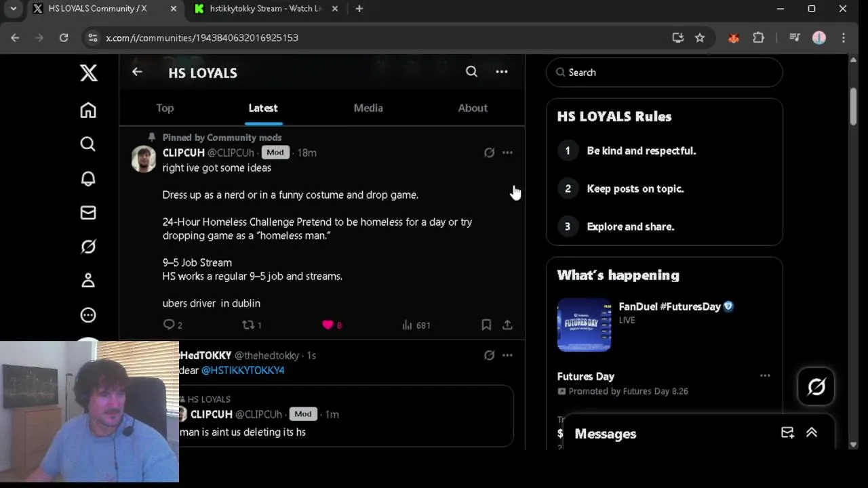Open HS LOYALS community more options

click(502, 72)
